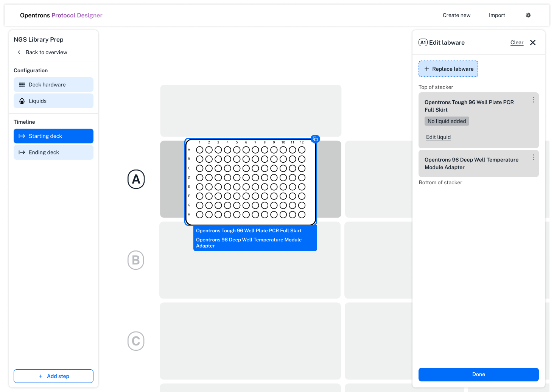The image size is (554, 392).
Task: Click plus icon in Add step
Action: 40,376
